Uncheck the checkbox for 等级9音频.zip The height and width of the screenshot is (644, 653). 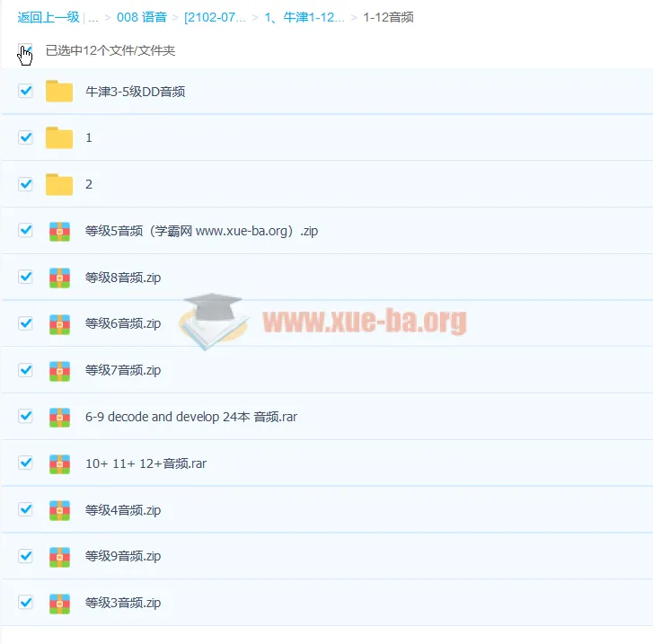pos(25,556)
